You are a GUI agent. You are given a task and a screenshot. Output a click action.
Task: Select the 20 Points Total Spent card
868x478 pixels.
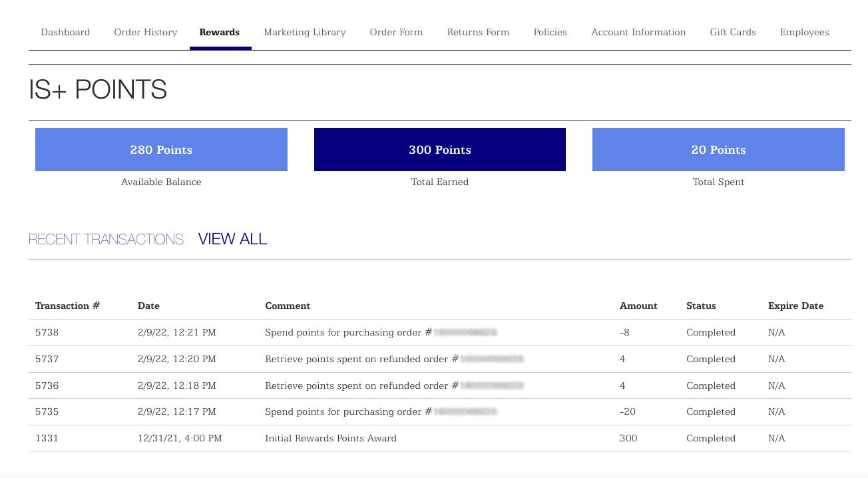718,149
